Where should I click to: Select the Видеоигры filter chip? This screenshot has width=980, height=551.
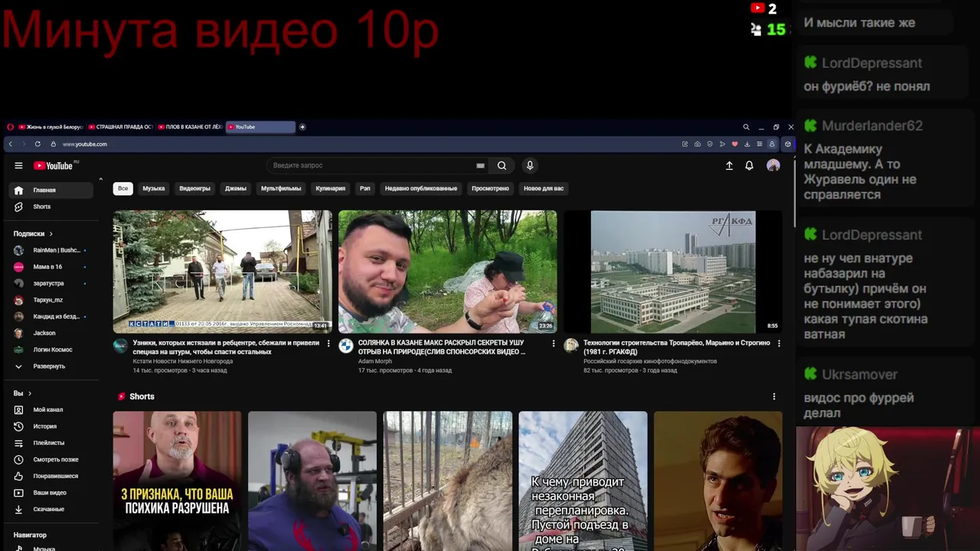click(x=194, y=188)
